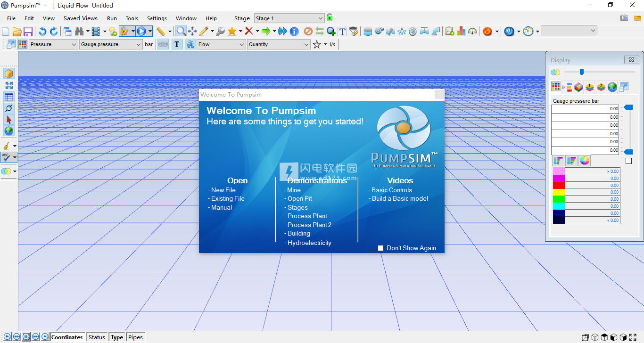Save the model using the floppy disk icon

point(28,32)
